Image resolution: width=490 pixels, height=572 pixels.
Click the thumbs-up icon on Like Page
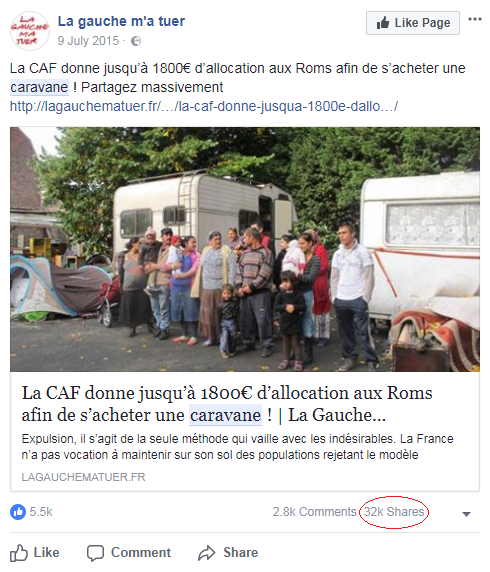383,23
